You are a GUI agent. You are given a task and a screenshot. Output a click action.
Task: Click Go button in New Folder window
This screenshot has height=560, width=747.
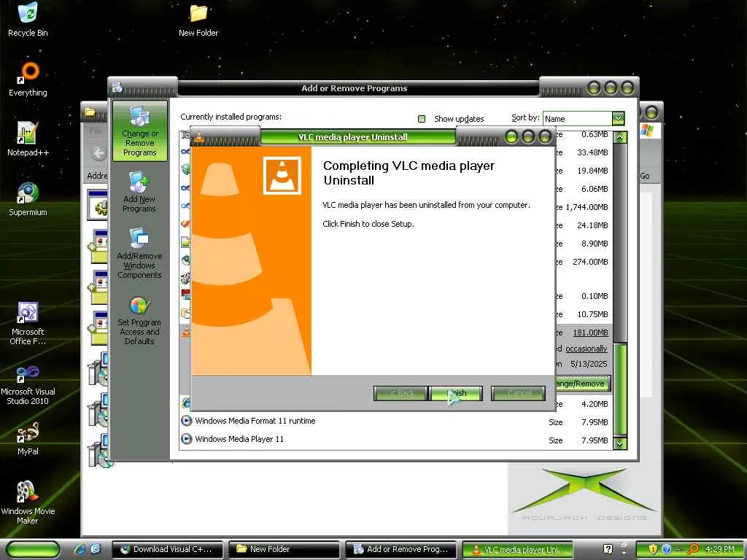point(645,176)
